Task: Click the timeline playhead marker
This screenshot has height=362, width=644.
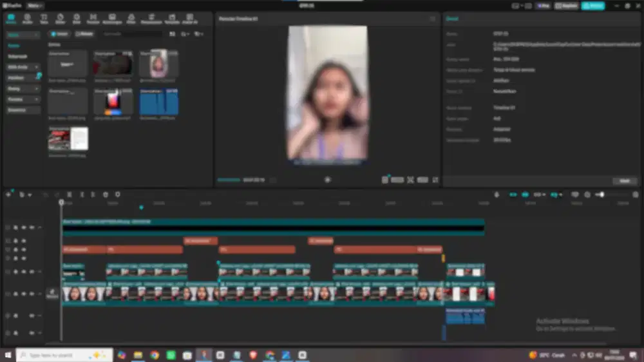Action: (61, 202)
